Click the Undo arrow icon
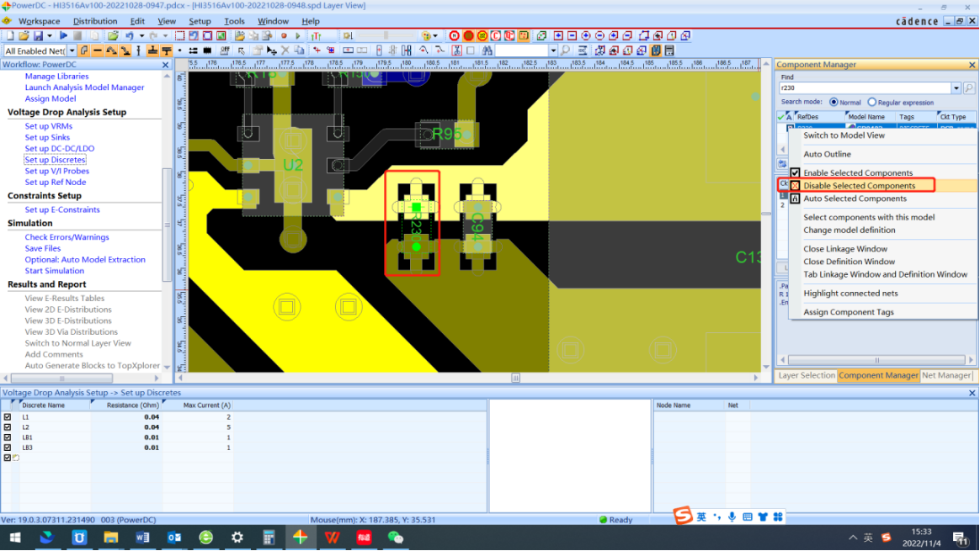The width and height of the screenshot is (980, 551). click(130, 35)
